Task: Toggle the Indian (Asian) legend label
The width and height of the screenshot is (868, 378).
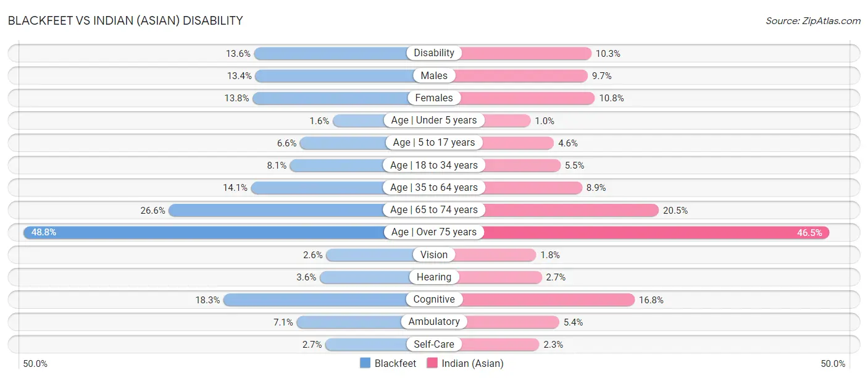Action: (x=472, y=363)
